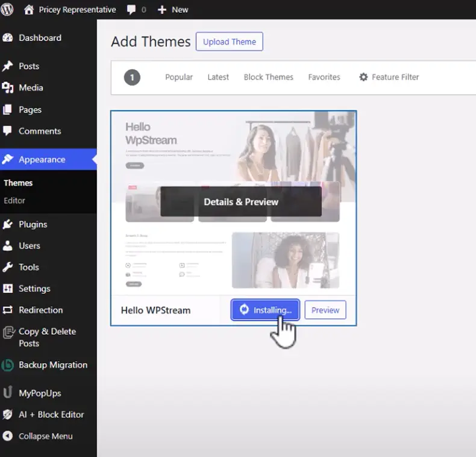476x457 pixels.
Task: Click the Feature Filter gear icon
Action: [x=363, y=77]
